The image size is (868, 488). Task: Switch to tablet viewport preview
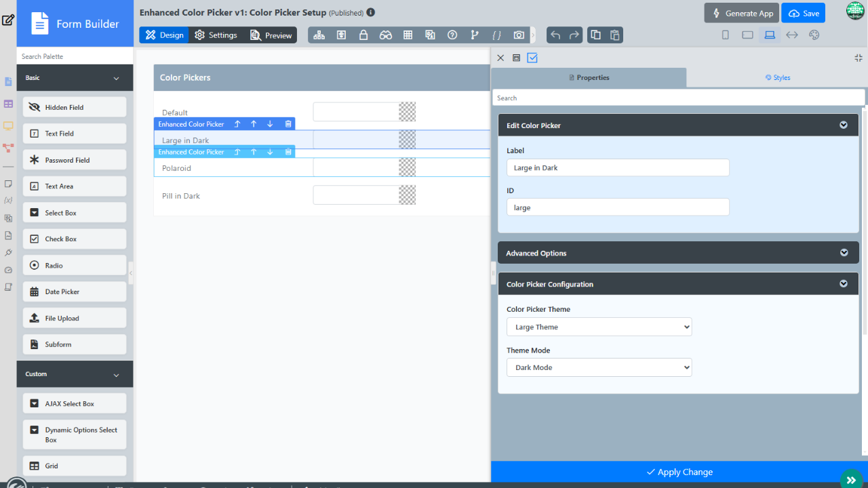[747, 35]
